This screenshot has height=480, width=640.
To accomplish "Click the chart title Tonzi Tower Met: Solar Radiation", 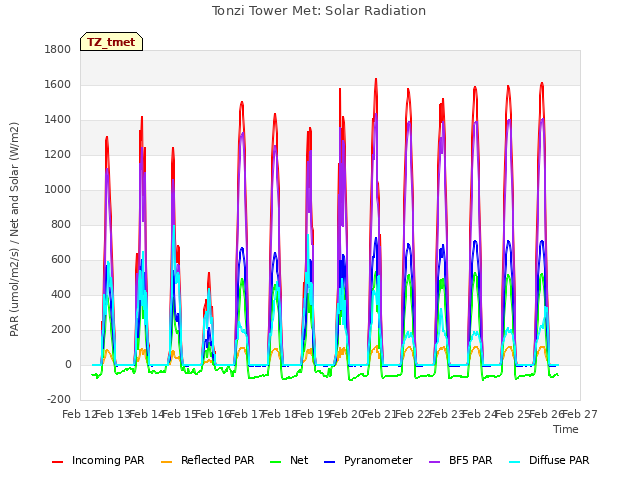I will click(319, 11).
